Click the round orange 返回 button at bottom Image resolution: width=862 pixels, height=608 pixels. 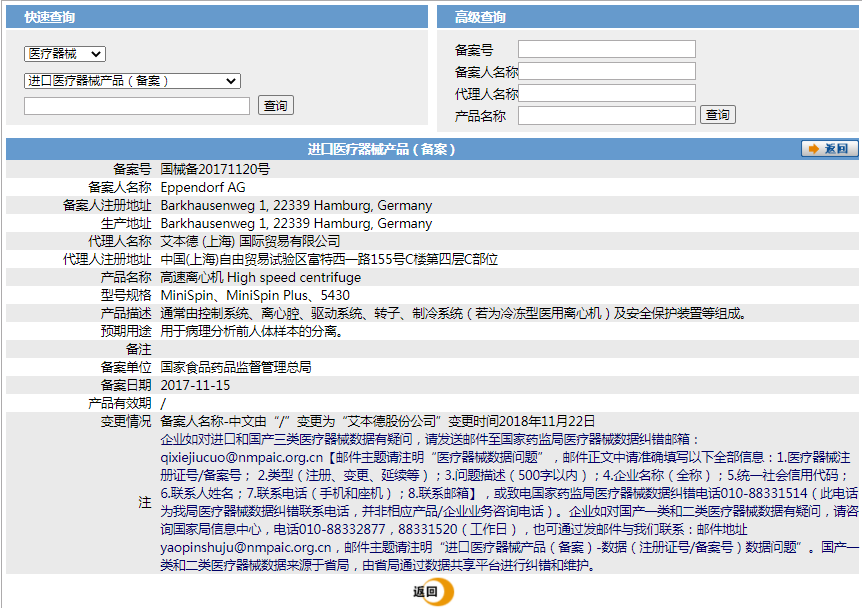pos(433,592)
